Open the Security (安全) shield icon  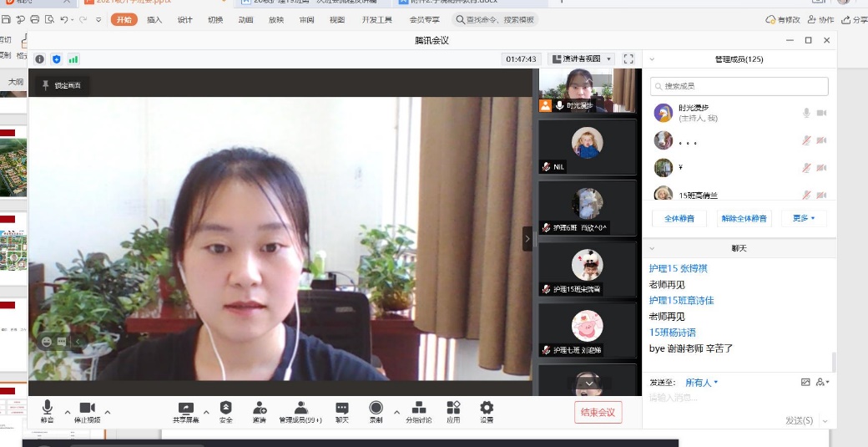click(x=225, y=408)
